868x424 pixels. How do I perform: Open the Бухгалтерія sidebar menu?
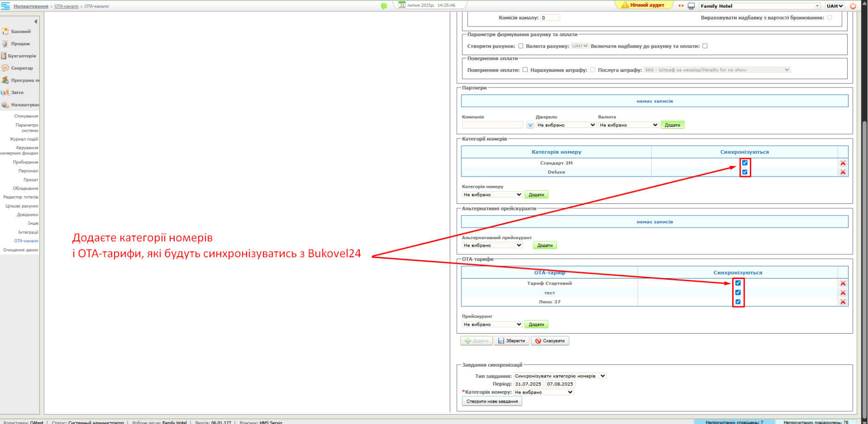tap(21, 56)
